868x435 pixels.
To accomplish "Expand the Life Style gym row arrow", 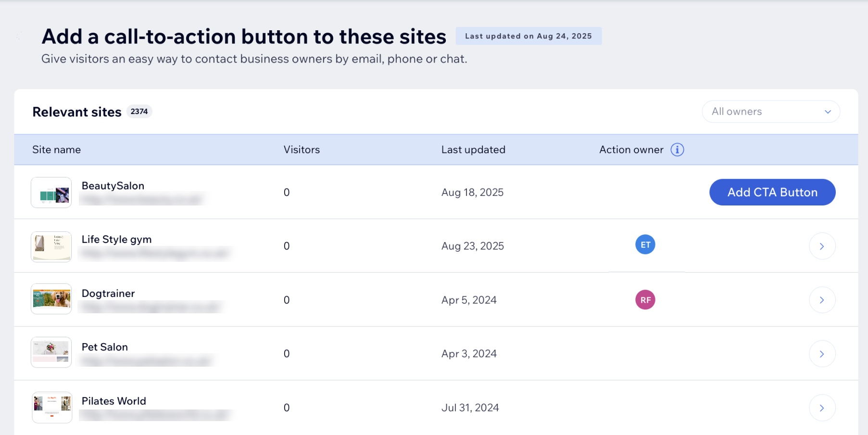I will 822,246.
